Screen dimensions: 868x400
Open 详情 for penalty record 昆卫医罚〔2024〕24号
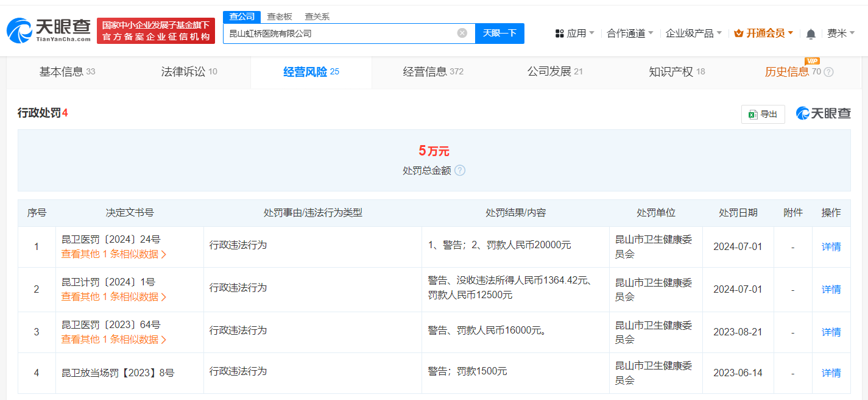(x=830, y=246)
